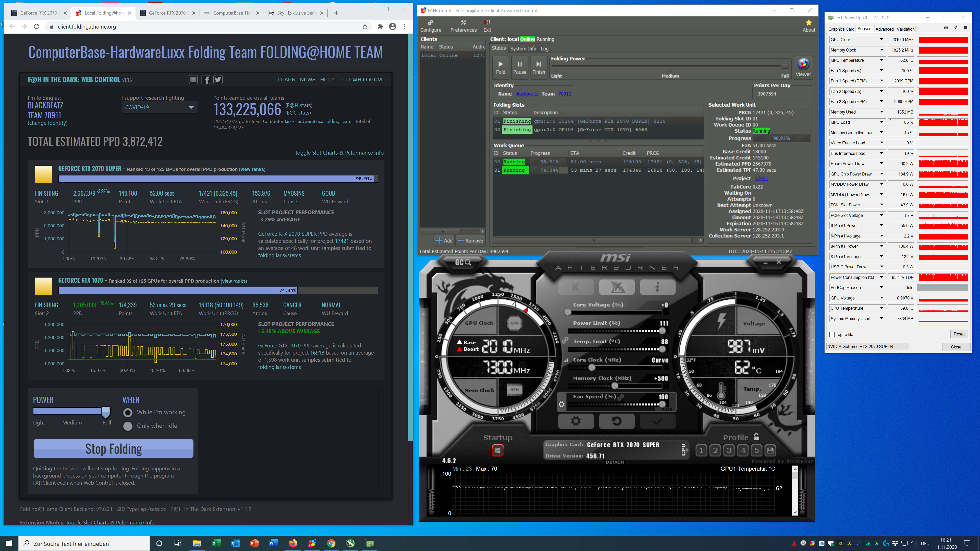Open GPU Temperature sensor dropdown arrow

(881, 60)
